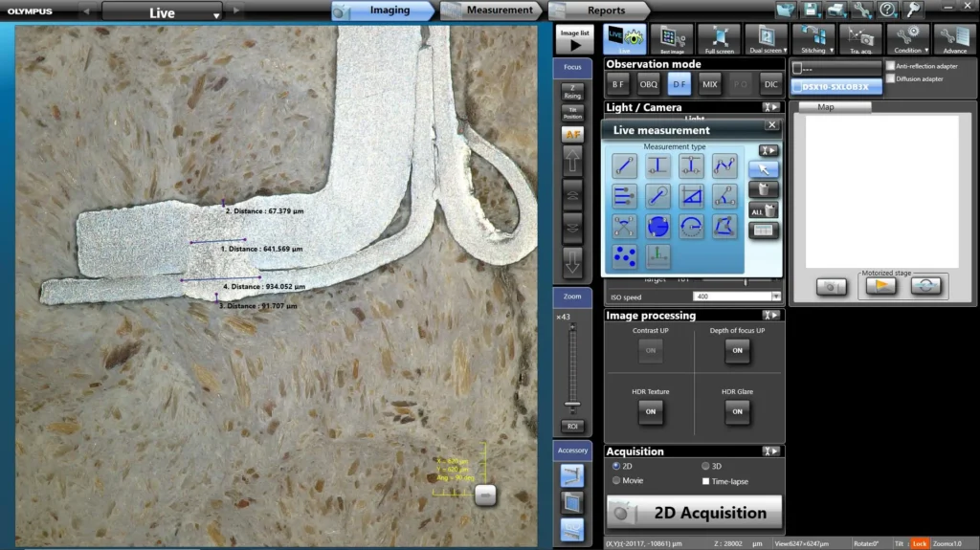Click the AF autofocus button
The image size is (980, 550).
click(x=572, y=134)
